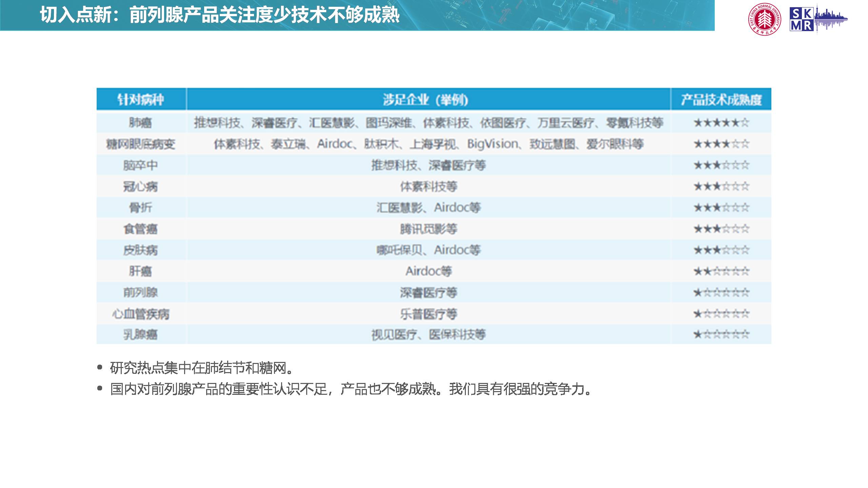Click the 体素科技等 cell
This screenshot has width=868, height=488.
point(429,186)
